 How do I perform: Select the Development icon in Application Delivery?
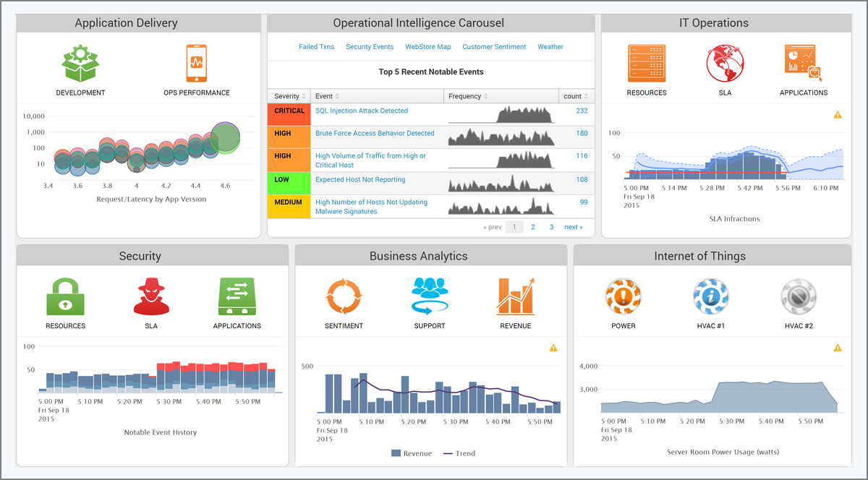[80, 64]
